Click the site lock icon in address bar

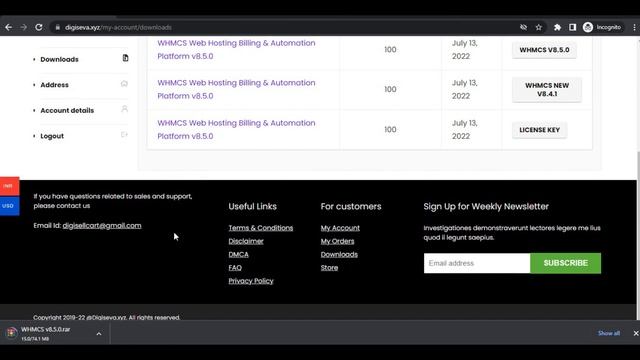coord(58,27)
